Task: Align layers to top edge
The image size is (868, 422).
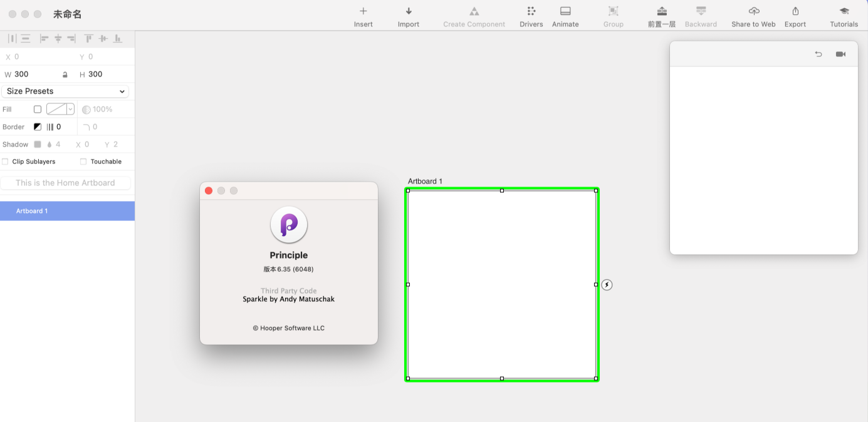Action: (x=89, y=39)
